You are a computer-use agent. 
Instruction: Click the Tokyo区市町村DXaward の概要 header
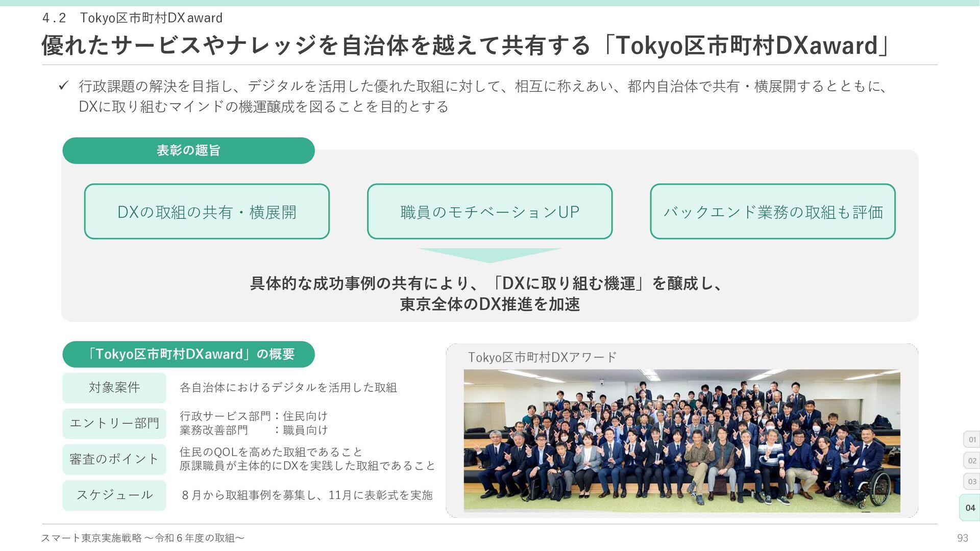(188, 354)
